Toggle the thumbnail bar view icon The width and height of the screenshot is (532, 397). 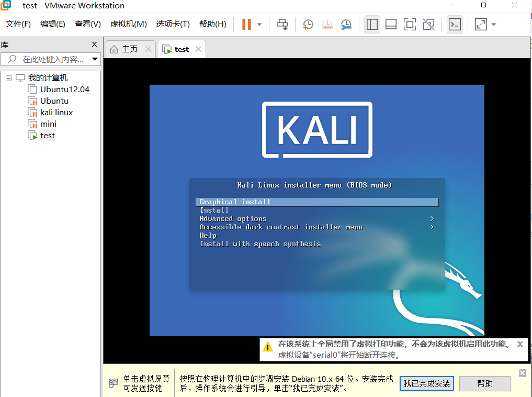pyautogui.click(x=391, y=25)
